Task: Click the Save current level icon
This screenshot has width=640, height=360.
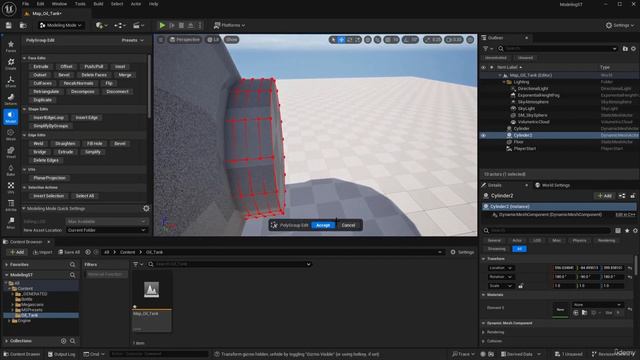Action: [x=9, y=25]
